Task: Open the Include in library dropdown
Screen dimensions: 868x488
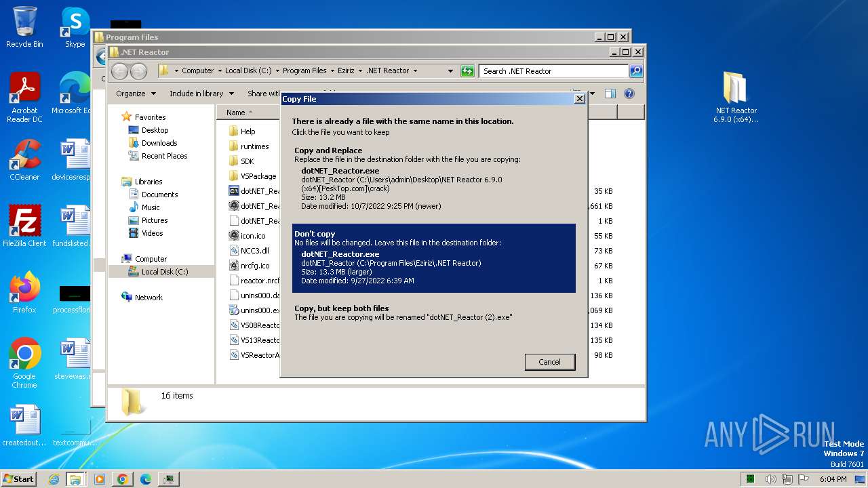Action: [201, 94]
